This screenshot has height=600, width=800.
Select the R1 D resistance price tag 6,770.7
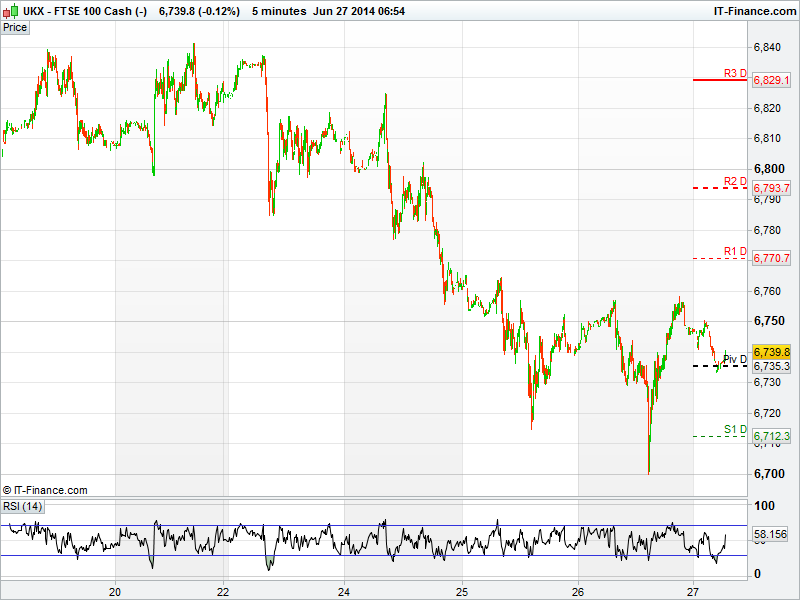coord(771,258)
